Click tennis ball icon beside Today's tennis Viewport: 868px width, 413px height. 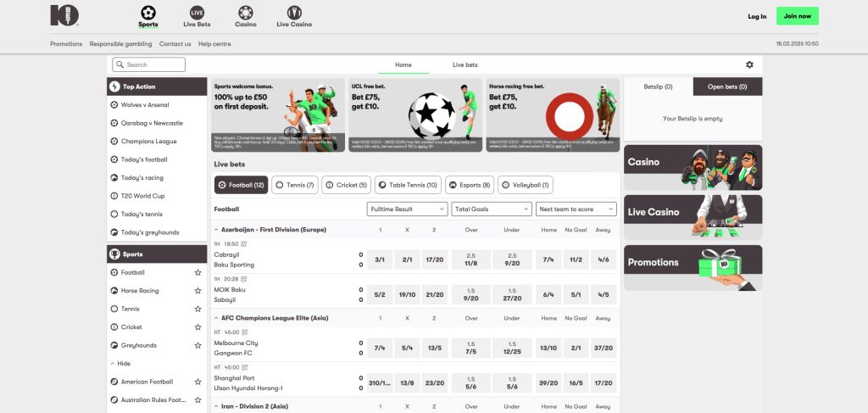click(x=114, y=215)
